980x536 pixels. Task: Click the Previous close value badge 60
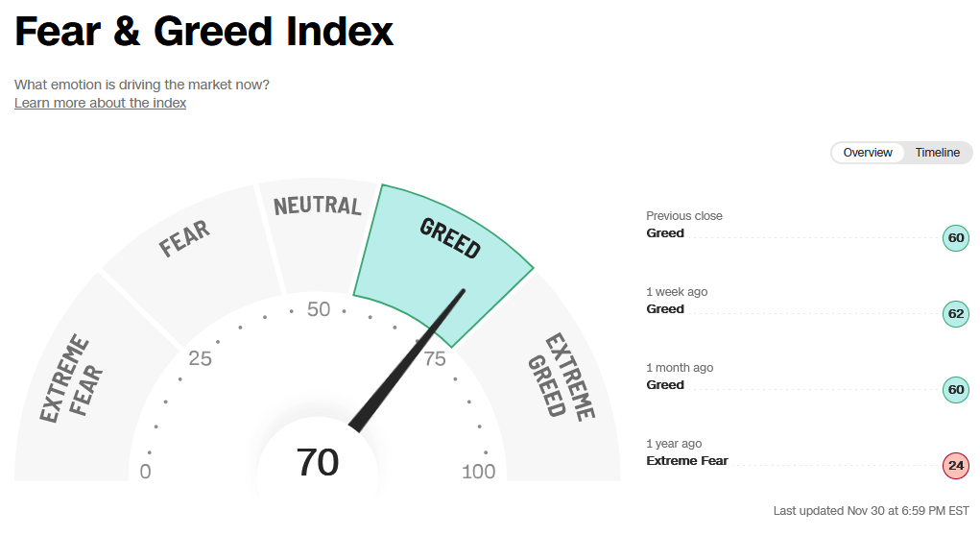956,237
